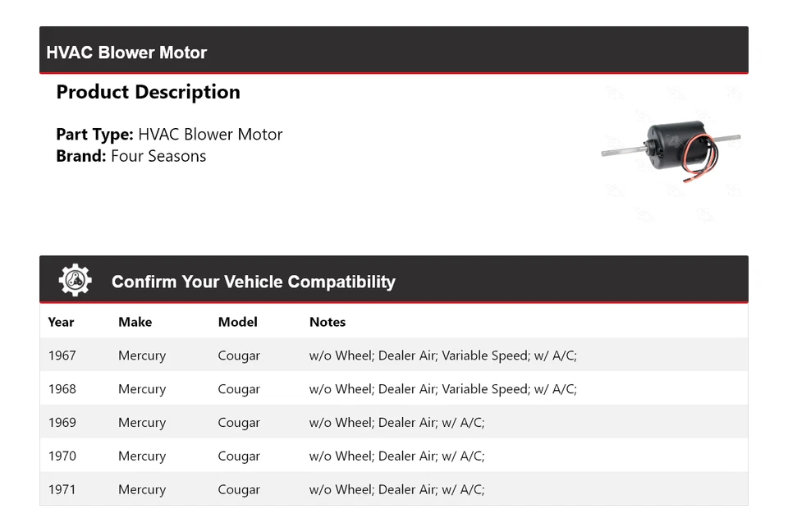The height and width of the screenshot is (532, 788).
Task: Click the 1970 year cell
Action: click(62, 456)
